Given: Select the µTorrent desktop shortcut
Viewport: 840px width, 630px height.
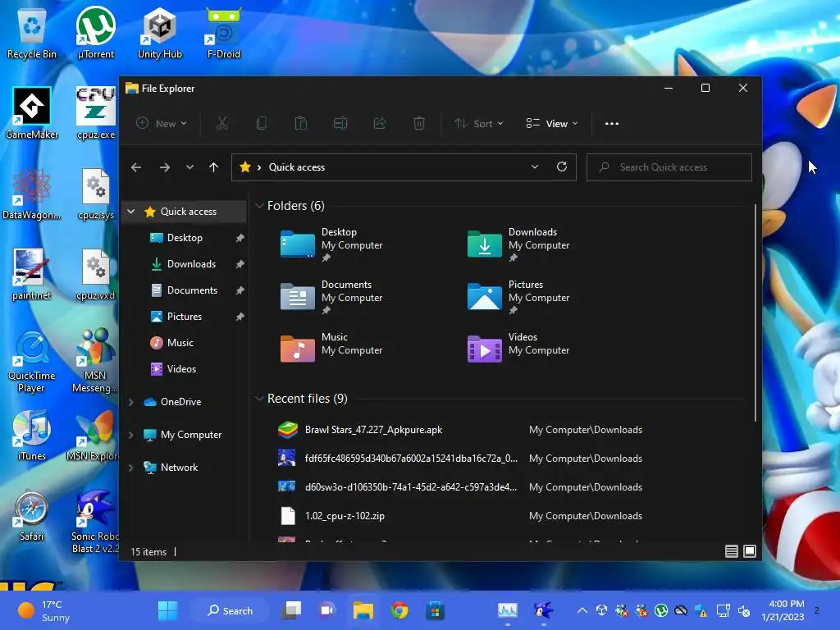Looking at the screenshot, I should (96, 33).
